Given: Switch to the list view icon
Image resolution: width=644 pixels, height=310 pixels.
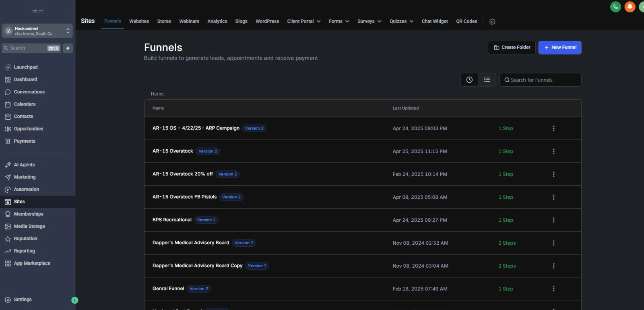Looking at the screenshot, I should (487, 80).
